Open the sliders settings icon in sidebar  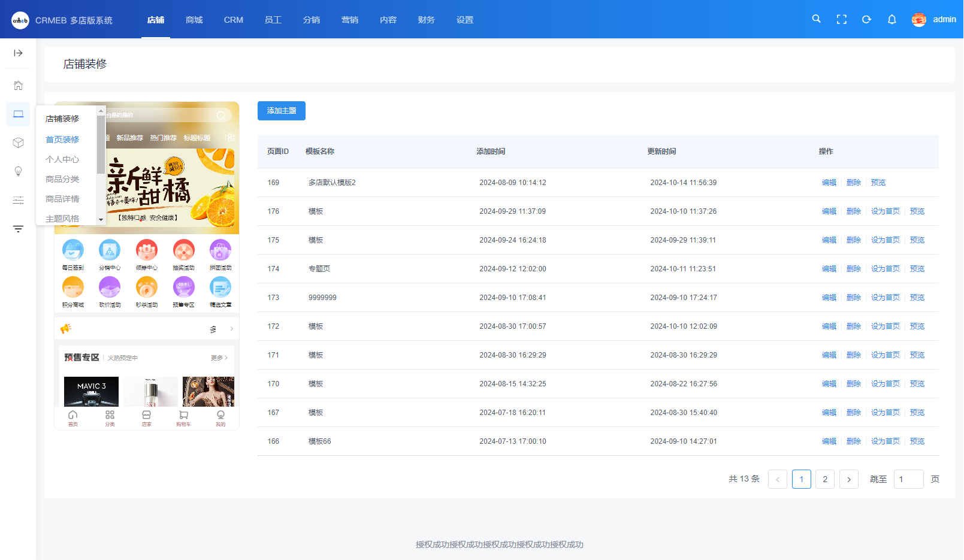(18, 200)
